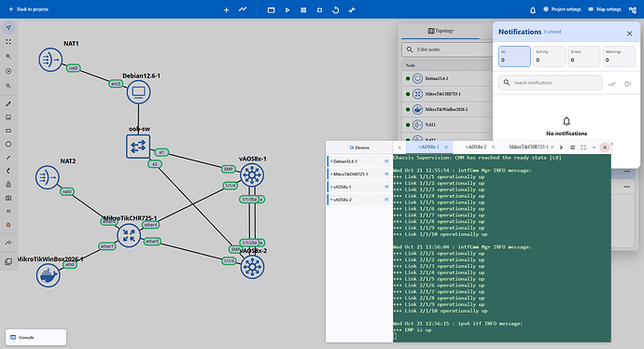The height and width of the screenshot is (349, 644).
Task: Open the notifications bell in the header
Action: [x=533, y=10]
